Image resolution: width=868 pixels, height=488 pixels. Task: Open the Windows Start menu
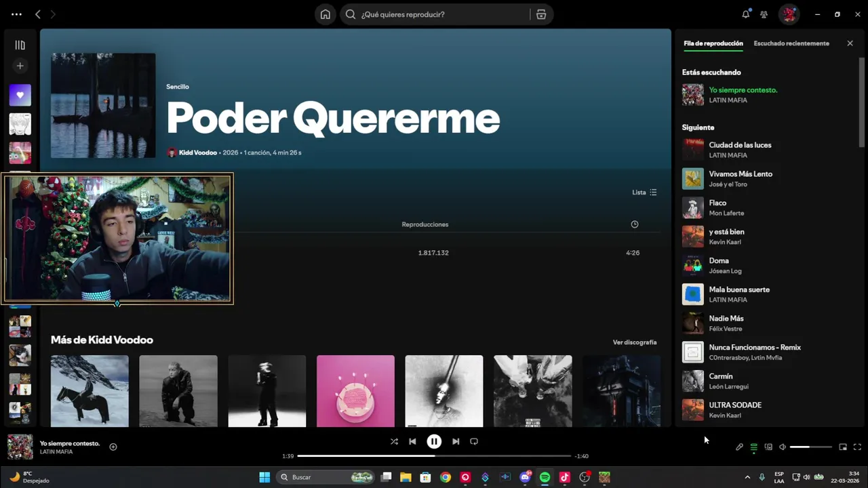coord(264,477)
